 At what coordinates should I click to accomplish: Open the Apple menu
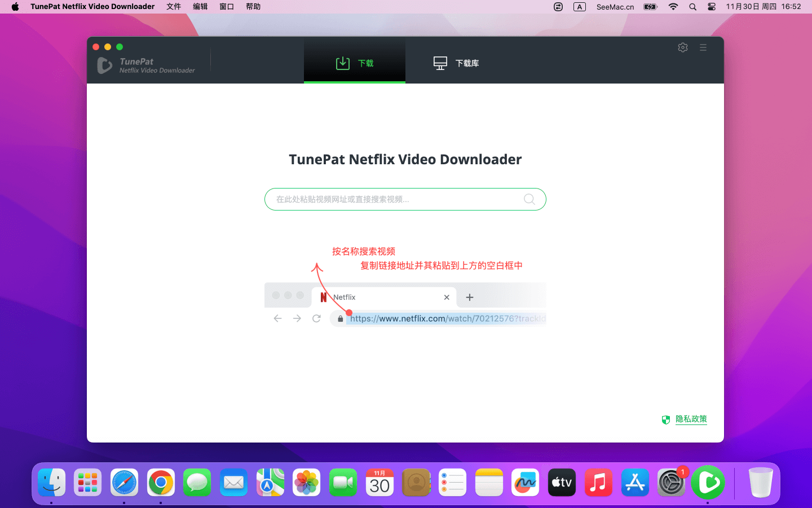coord(15,7)
